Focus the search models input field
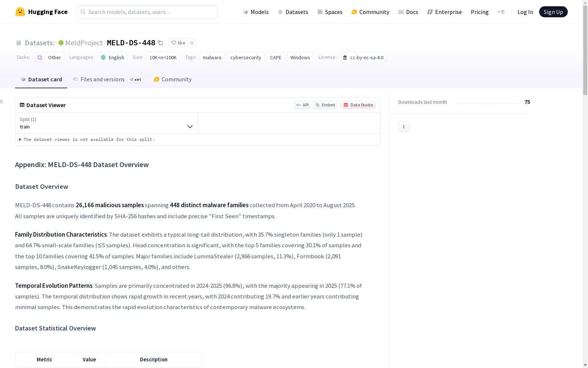This screenshot has width=588, height=368. coord(147,12)
